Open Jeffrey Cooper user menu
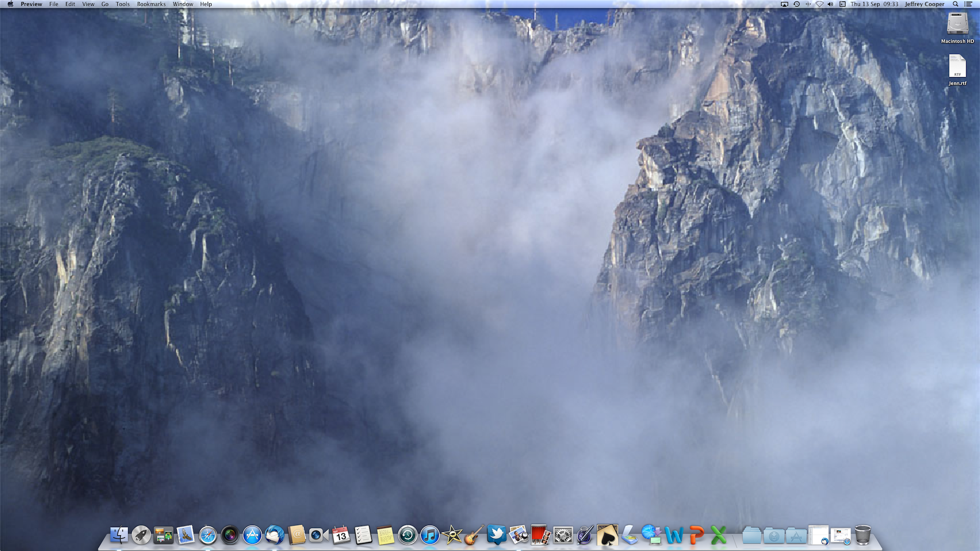This screenshot has width=980, height=551. 924,4
